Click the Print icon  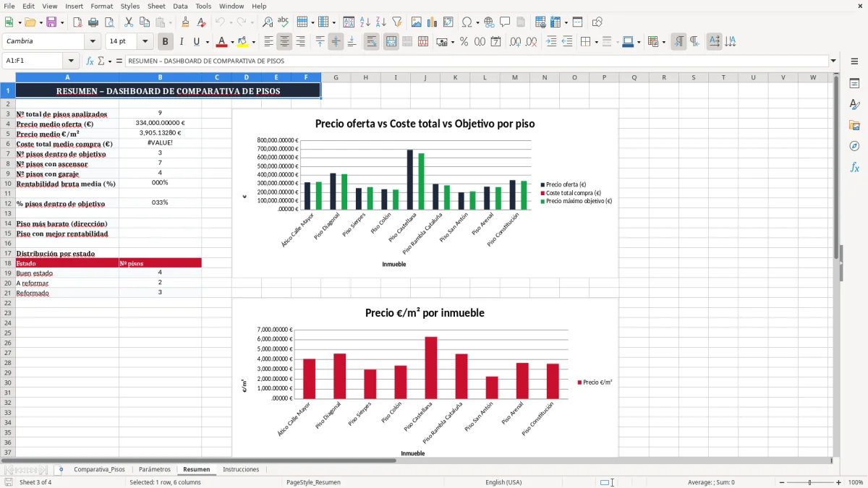[x=93, y=22]
